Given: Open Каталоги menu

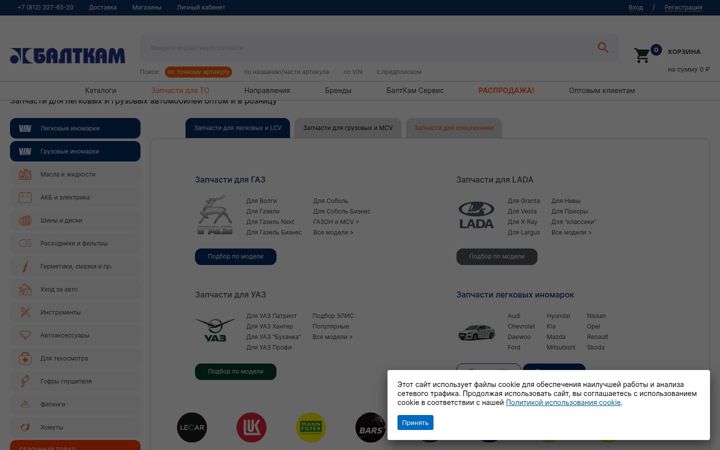Looking at the screenshot, I should click(x=101, y=90).
